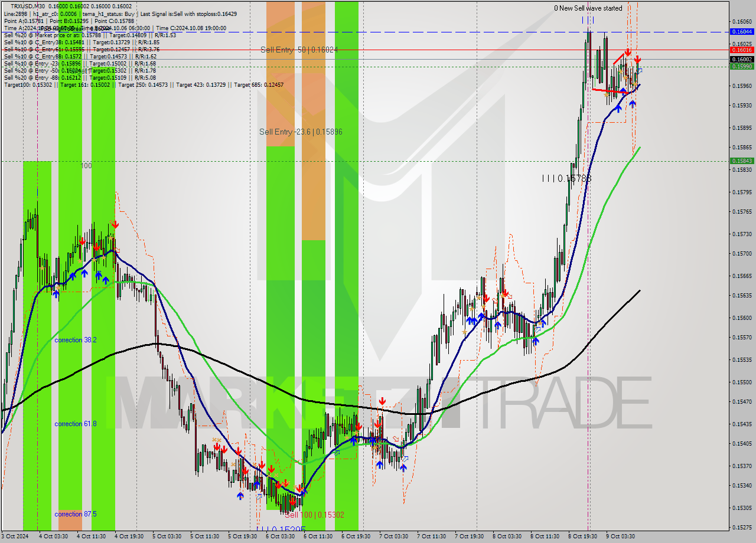The width and height of the screenshot is (756, 543).
Task: Click the TRXUSD,M30 chart title
Action: (x=28, y=6)
